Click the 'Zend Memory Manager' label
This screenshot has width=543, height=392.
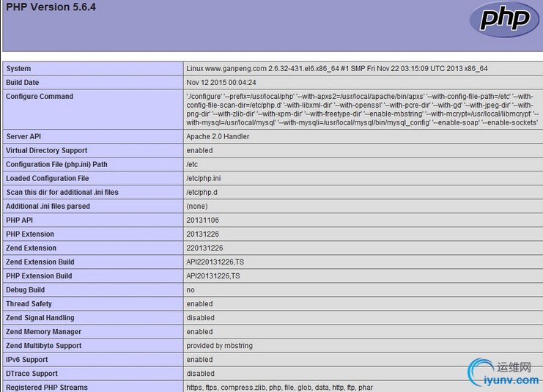click(44, 332)
